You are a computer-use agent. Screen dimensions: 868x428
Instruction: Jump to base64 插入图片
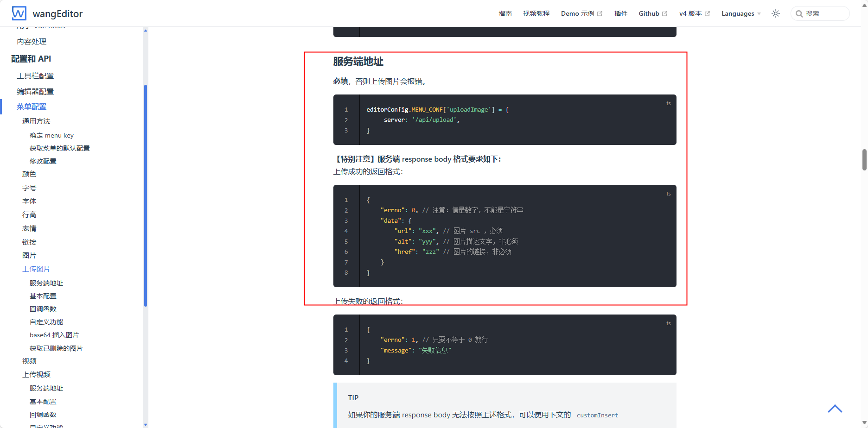(x=54, y=335)
